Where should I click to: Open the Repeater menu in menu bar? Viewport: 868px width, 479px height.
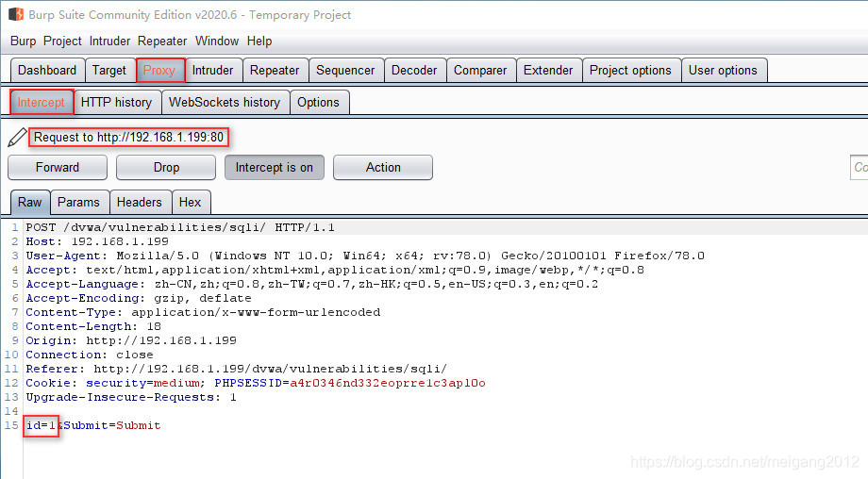162,41
